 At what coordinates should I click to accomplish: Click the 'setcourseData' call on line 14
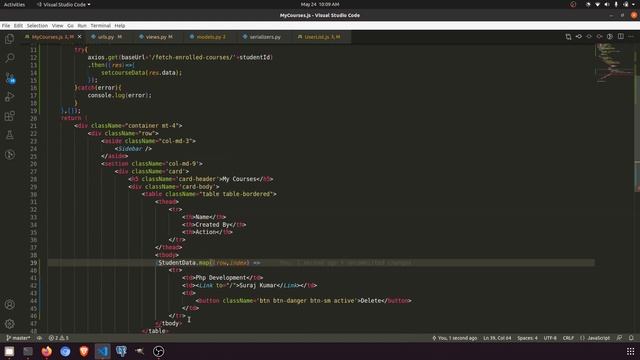[123, 73]
